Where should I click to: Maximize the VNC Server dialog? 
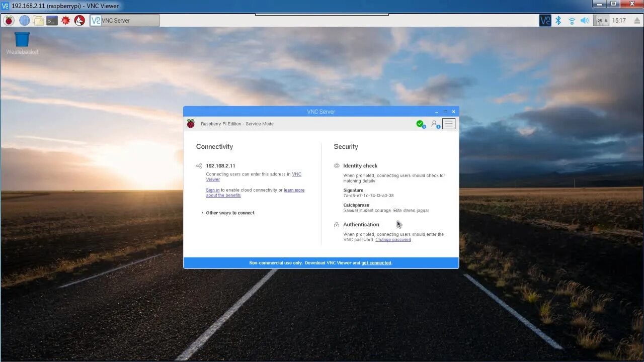click(445, 112)
